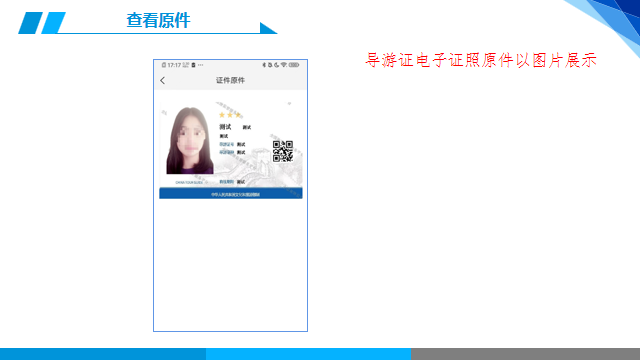Click the Wi-Fi signal icon in status bar

click(284, 65)
